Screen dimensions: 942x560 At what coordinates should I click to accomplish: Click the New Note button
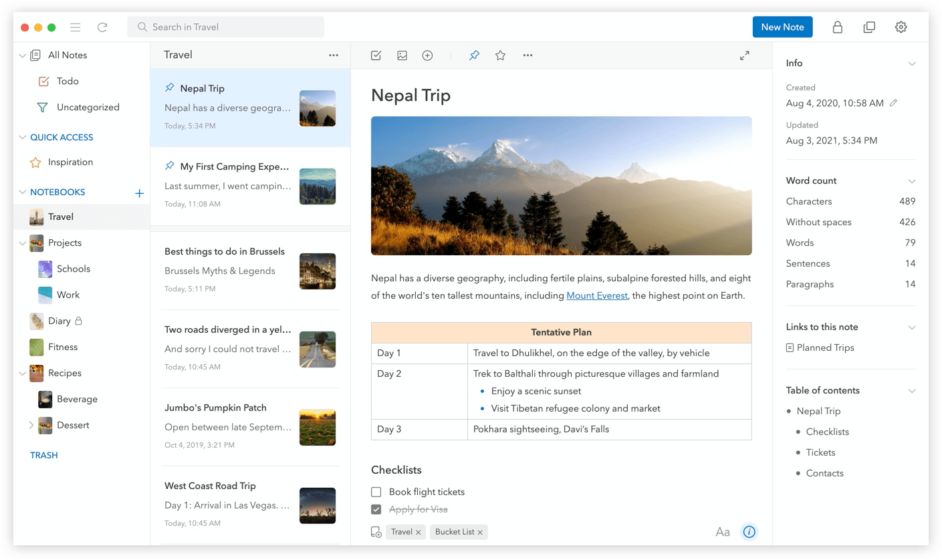[x=782, y=27]
